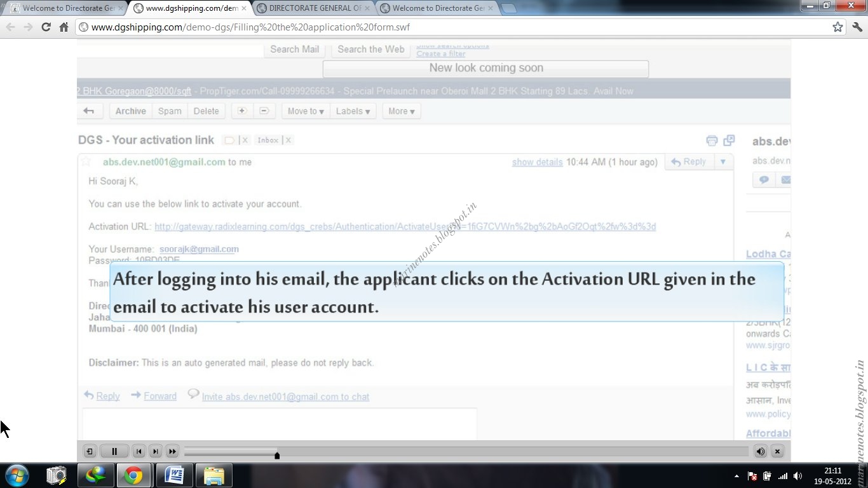The image size is (868, 488).
Task: Star the email message
Action: (86, 161)
